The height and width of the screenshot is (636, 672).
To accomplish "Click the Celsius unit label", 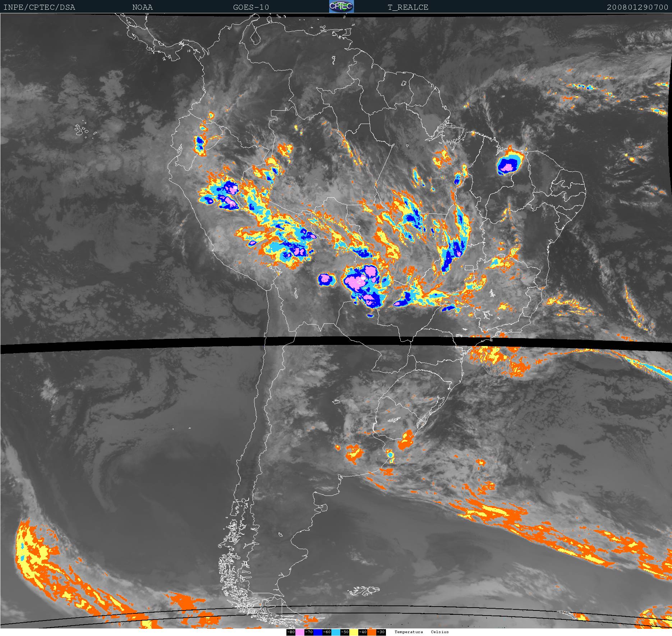I will tap(440, 632).
